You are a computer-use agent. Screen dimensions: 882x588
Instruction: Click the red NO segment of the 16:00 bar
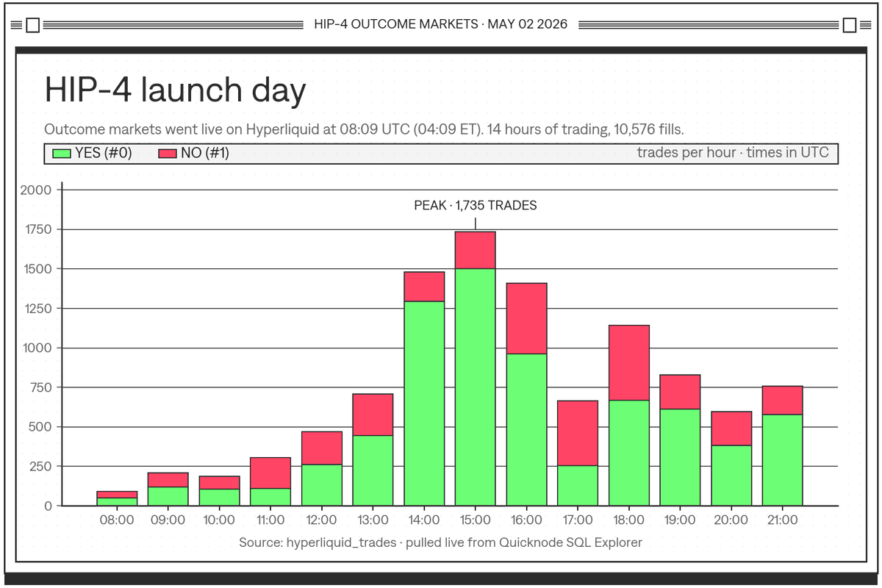pos(526,318)
